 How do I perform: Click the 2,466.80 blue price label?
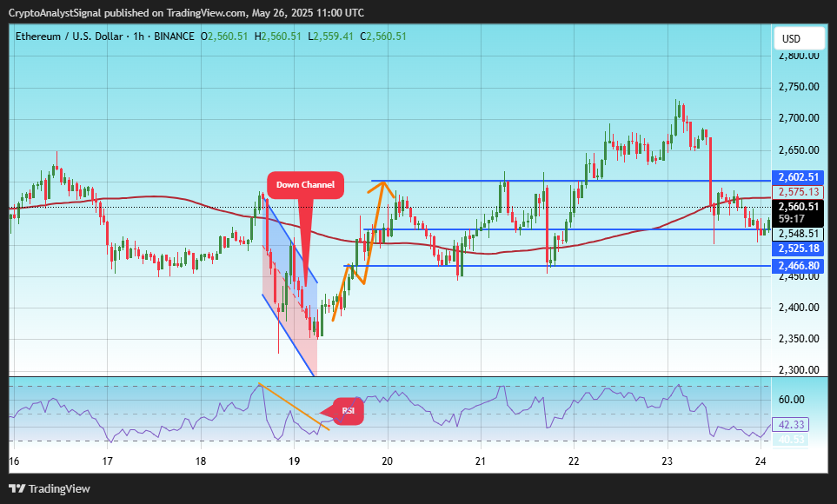pyautogui.click(x=798, y=266)
